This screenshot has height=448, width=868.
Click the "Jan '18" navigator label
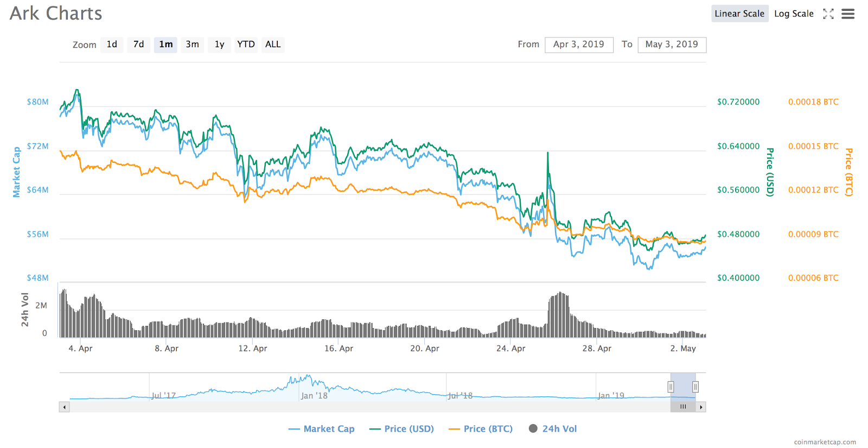pos(315,396)
